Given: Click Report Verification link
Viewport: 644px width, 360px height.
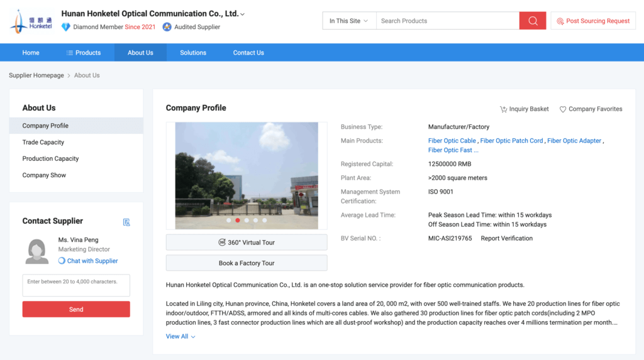Looking at the screenshot, I should pos(506,239).
